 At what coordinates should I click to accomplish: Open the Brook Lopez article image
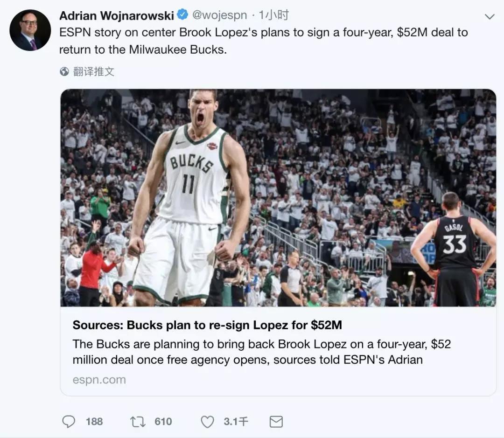pos(278,198)
